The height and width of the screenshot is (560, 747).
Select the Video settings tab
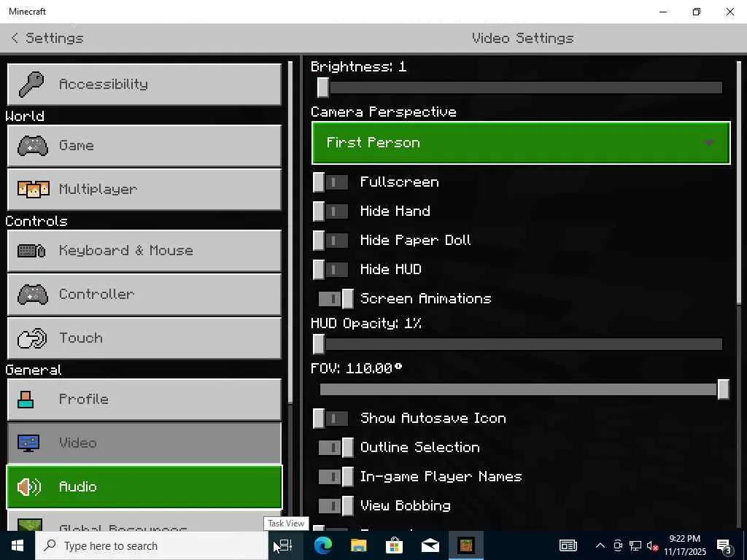(x=144, y=443)
